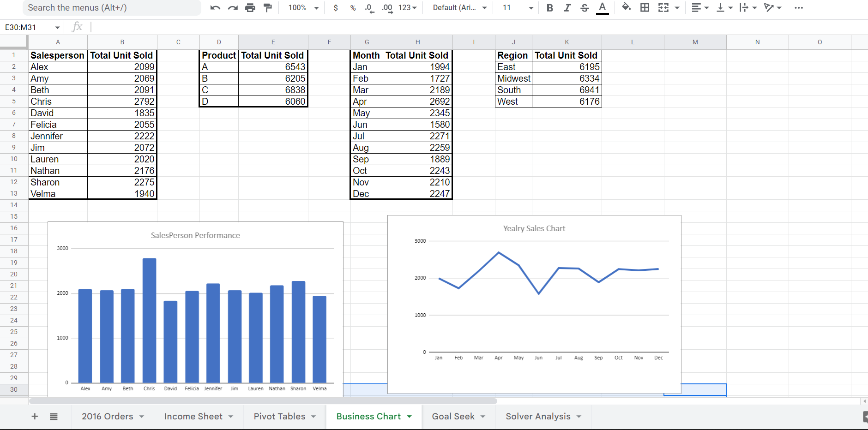
Task: Select row 14 header
Action: point(14,205)
